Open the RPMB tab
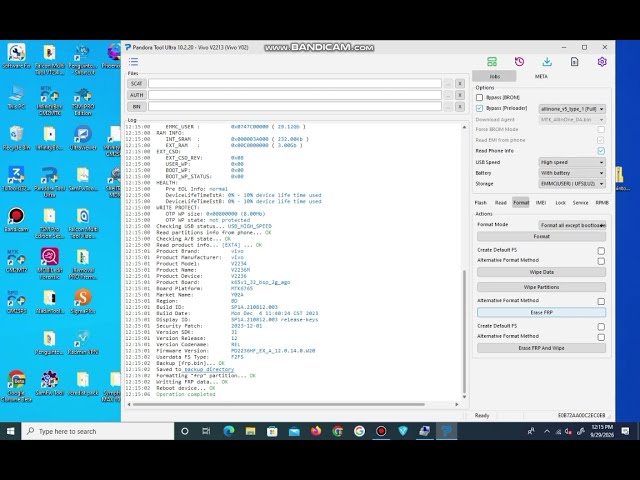 (x=602, y=202)
